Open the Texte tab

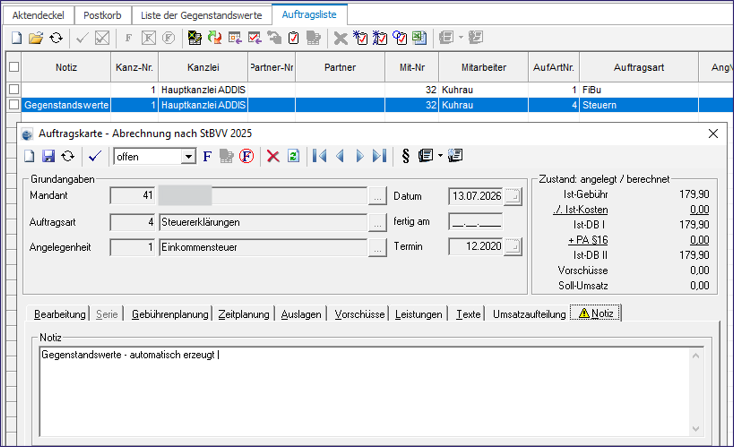point(468,314)
